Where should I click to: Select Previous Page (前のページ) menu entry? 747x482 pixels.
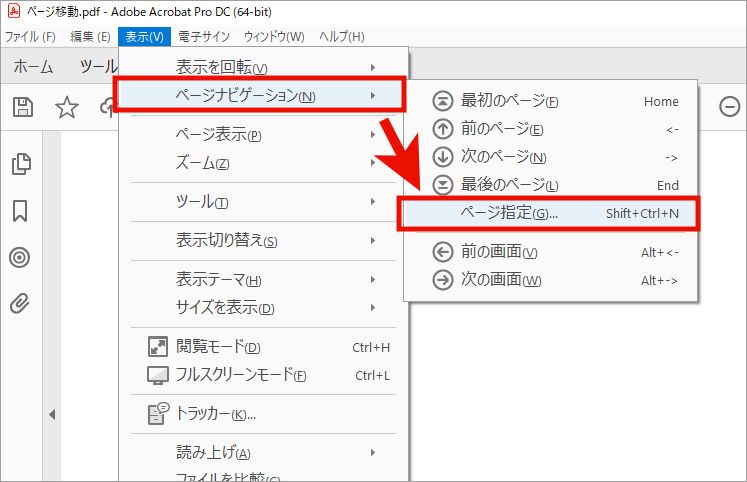501,129
